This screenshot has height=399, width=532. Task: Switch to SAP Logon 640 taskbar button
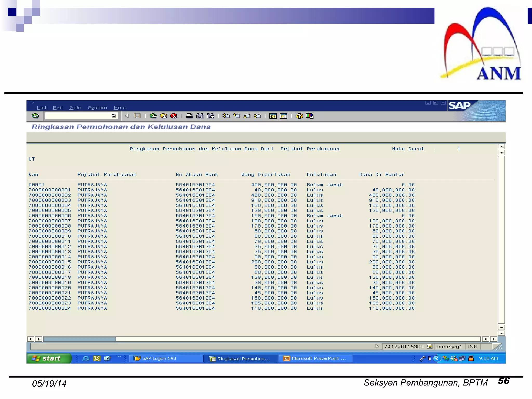pyautogui.click(x=159, y=358)
